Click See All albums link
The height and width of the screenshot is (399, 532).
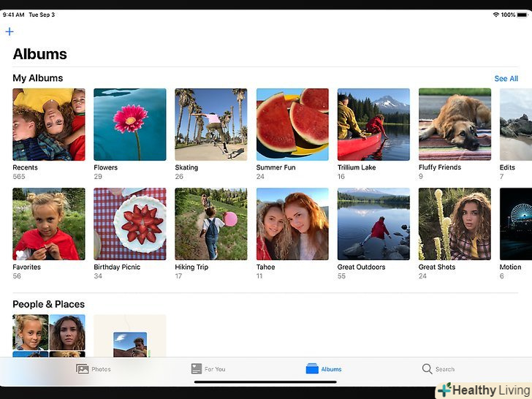[506, 79]
